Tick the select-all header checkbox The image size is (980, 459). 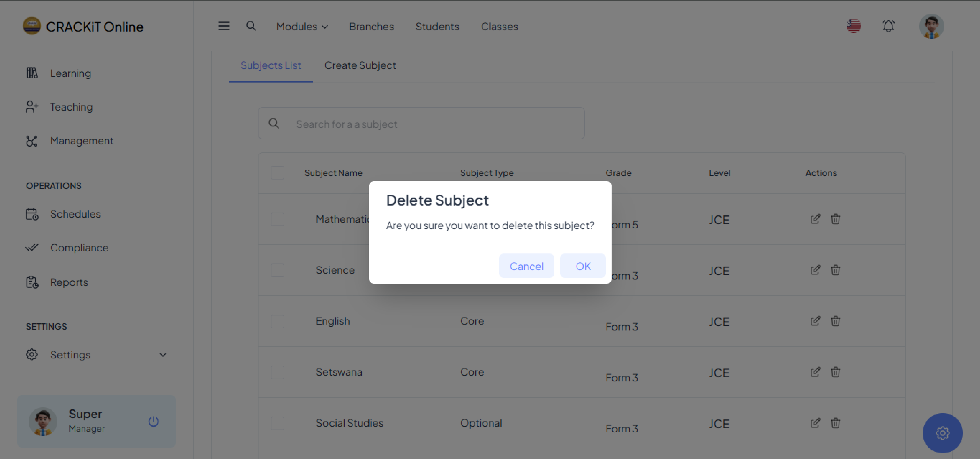click(x=277, y=173)
